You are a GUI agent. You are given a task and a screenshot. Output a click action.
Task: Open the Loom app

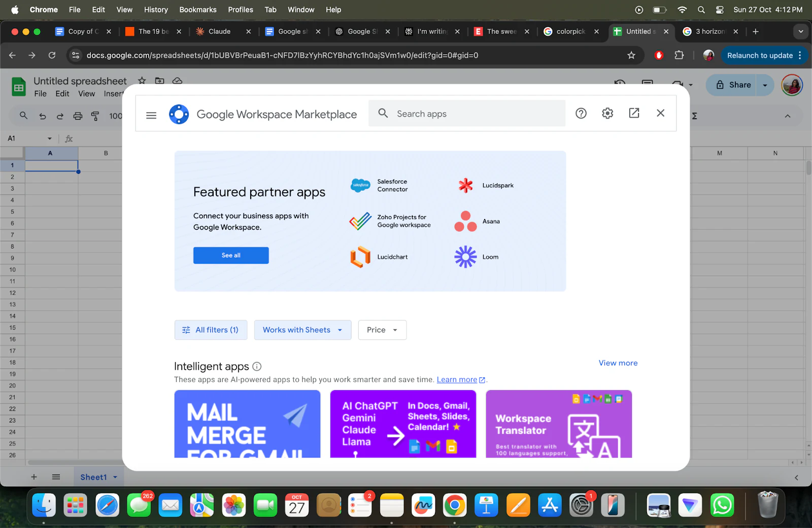coord(477,257)
